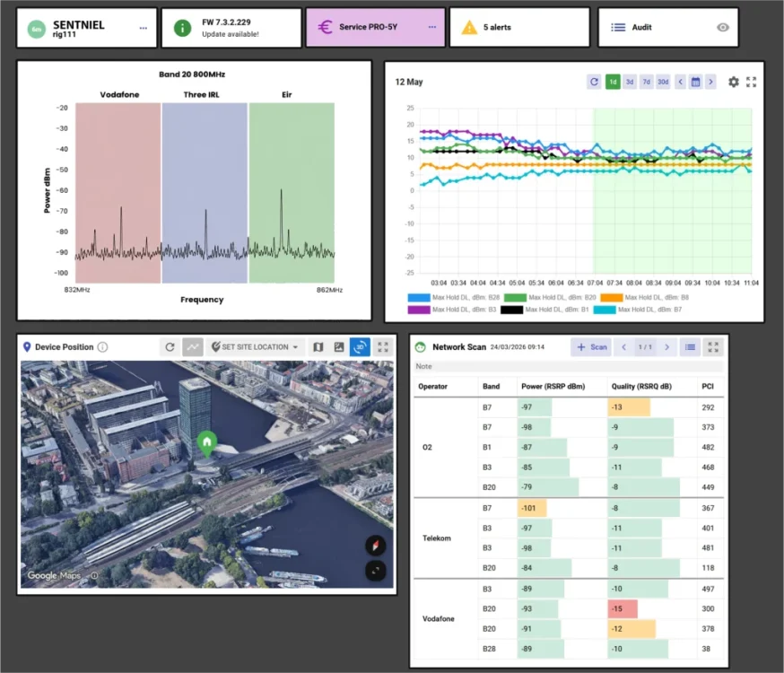The width and height of the screenshot is (784, 673).
Task: Click the Device Position pin icon
Action: (x=27, y=347)
